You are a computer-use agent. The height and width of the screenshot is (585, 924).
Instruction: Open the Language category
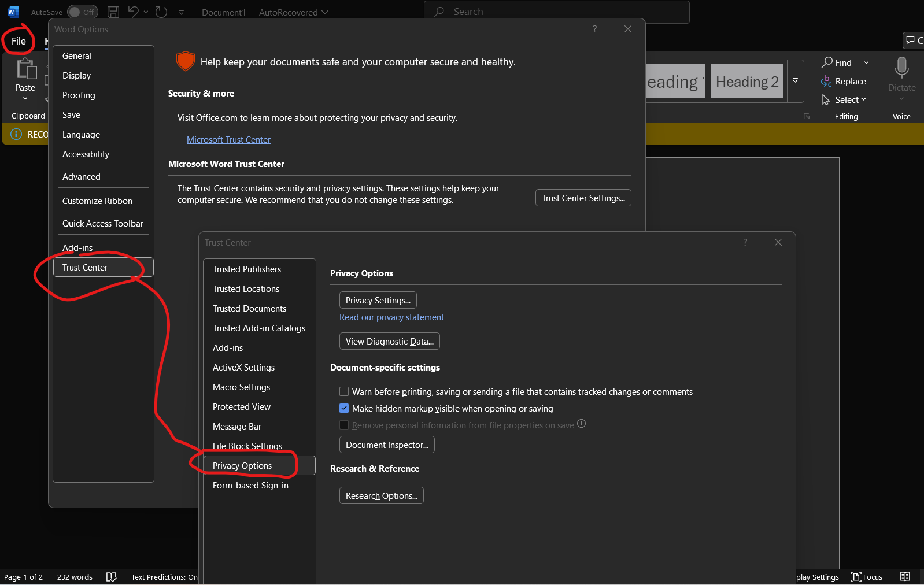[x=104, y=135]
